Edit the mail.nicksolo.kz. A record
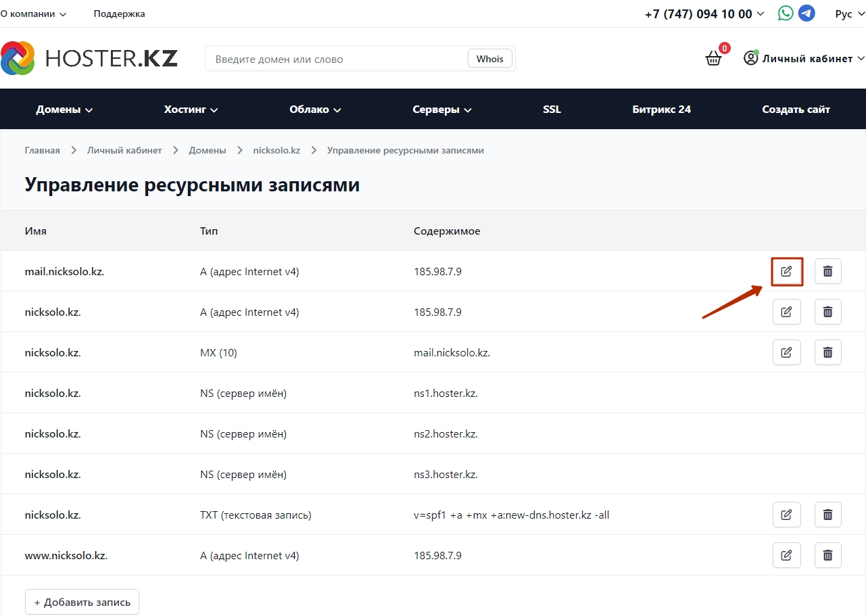This screenshot has height=616, width=866. pyautogui.click(x=786, y=271)
